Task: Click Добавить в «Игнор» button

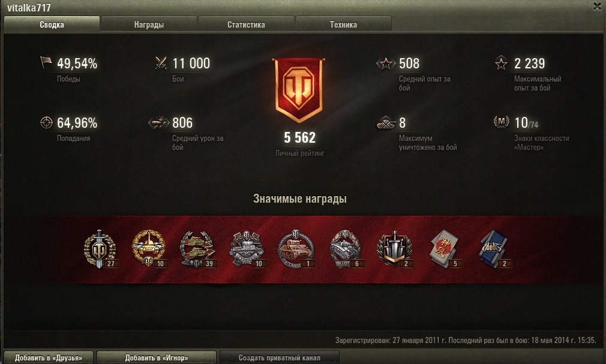Action: click(156, 358)
